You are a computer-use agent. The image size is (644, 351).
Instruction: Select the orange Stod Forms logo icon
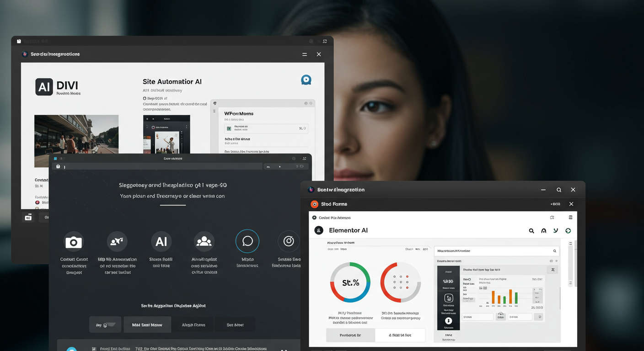[x=314, y=204]
